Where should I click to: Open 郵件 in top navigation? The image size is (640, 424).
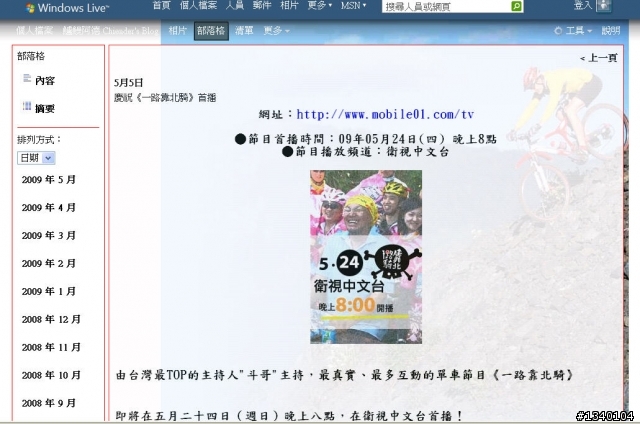(x=262, y=6)
